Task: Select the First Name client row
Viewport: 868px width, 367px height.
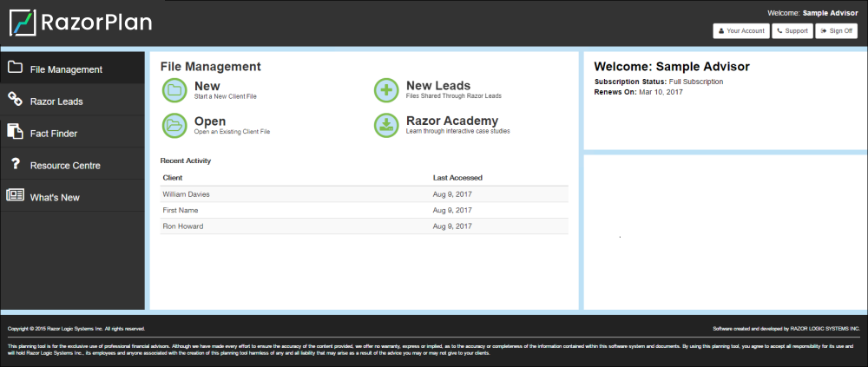Action: pyautogui.click(x=181, y=210)
